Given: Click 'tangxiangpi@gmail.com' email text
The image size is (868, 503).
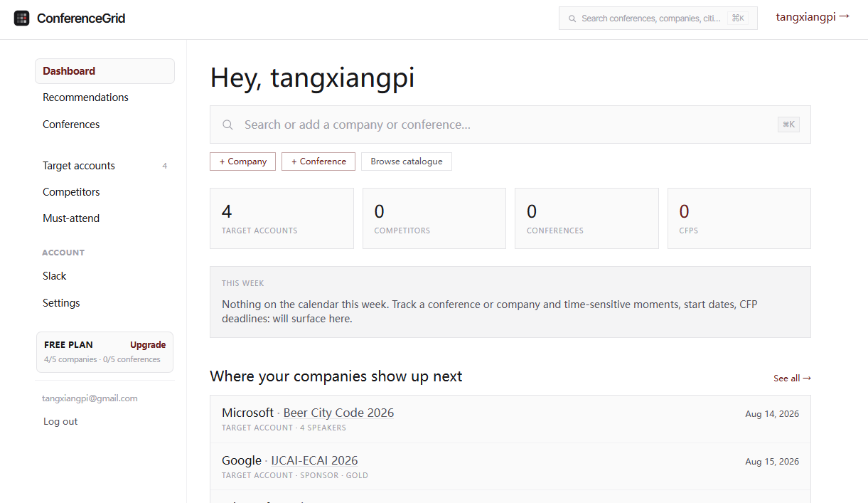Looking at the screenshot, I should click(90, 398).
